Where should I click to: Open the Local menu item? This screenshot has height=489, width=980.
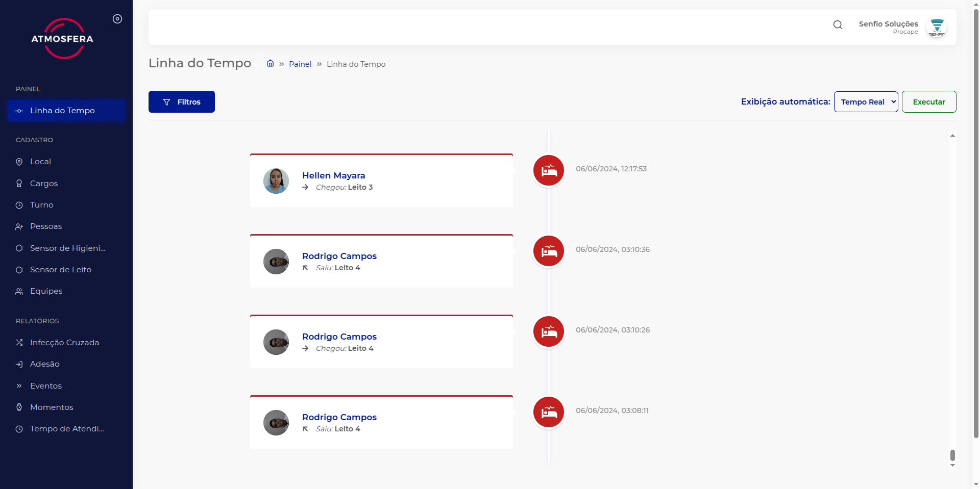pos(40,162)
